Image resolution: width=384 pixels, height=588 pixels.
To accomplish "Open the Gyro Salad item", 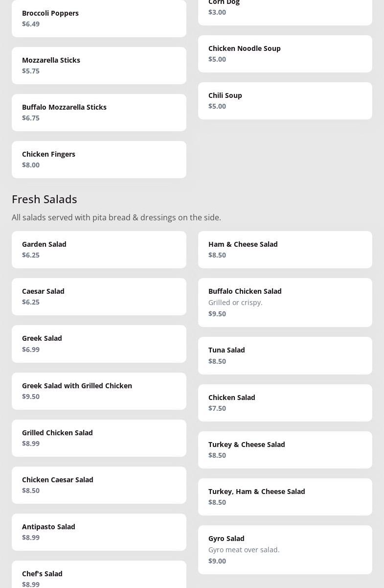I will click(x=285, y=549).
